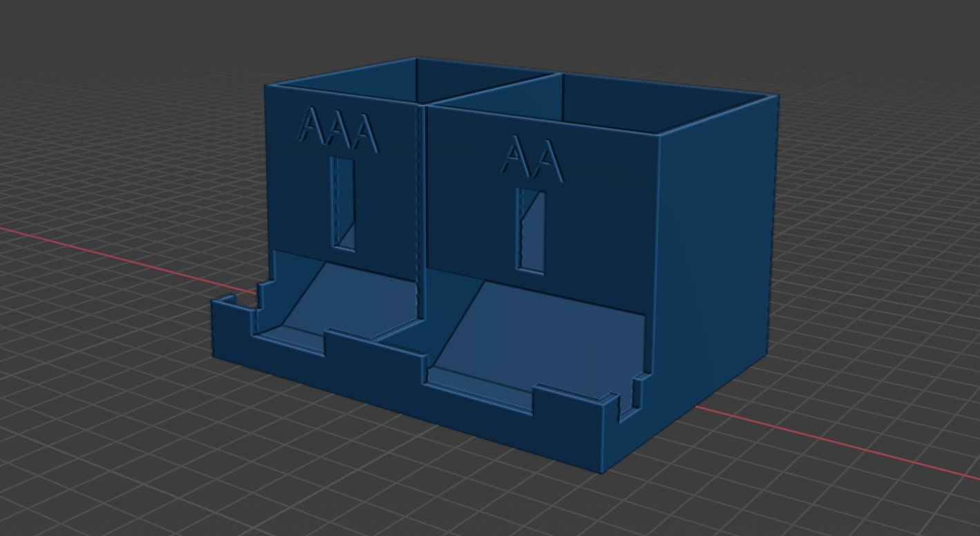Select the embossed "AA" label on the model

pyautogui.click(x=532, y=160)
